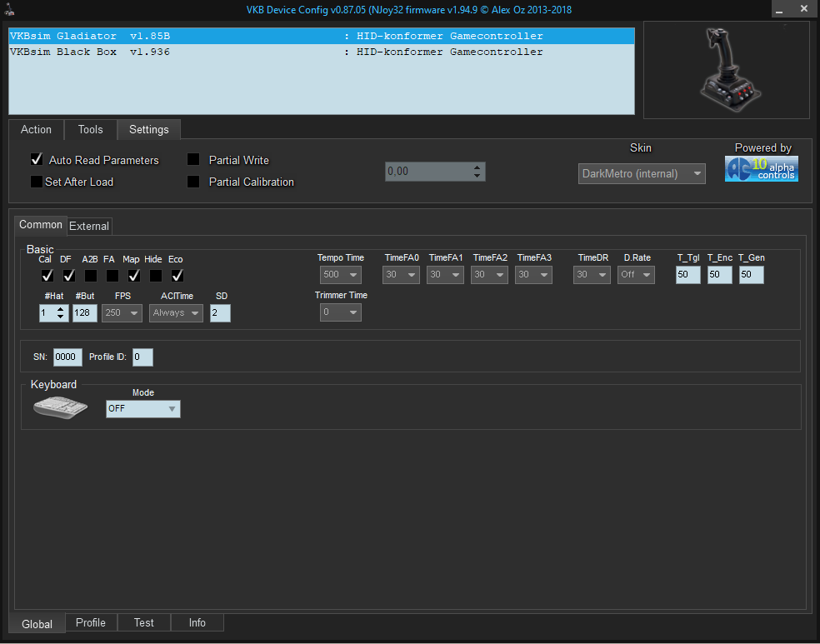
Task: Expand the Keyboard Mode dropdown
Action: point(143,409)
